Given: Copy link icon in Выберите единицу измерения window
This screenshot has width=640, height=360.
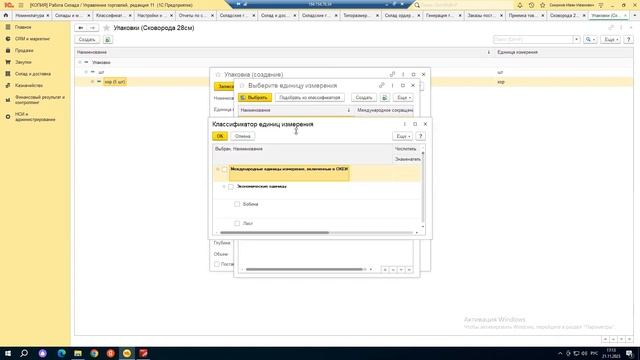Looking at the screenshot, I should [382, 85].
